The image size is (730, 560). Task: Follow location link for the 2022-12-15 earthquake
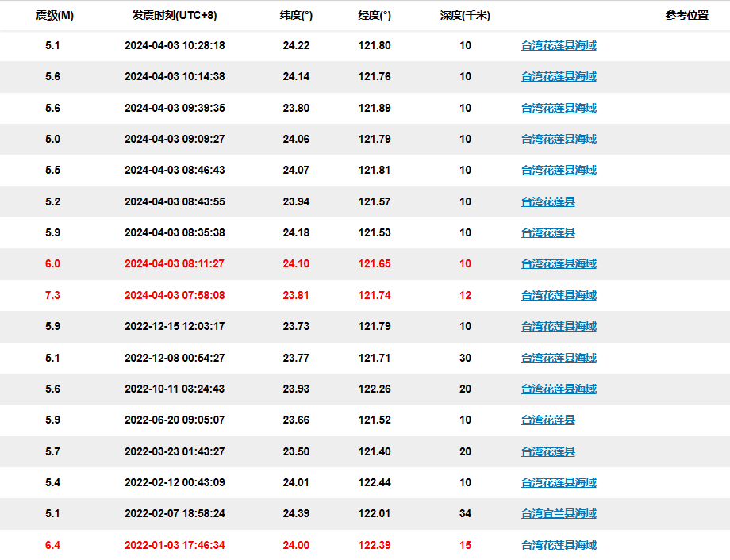(559, 326)
